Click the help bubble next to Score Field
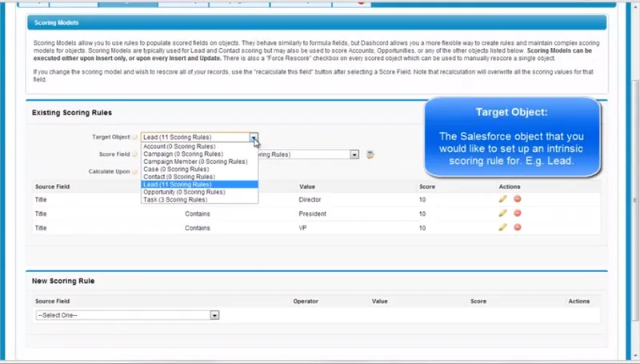The height and width of the screenshot is (364, 640). pyautogui.click(x=134, y=154)
